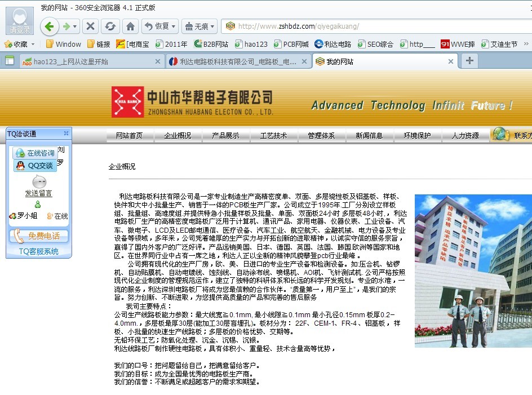This screenshot has width=532, height=395.
Task: Open the 利达电路 bookmark
Action: click(x=333, y=44)
